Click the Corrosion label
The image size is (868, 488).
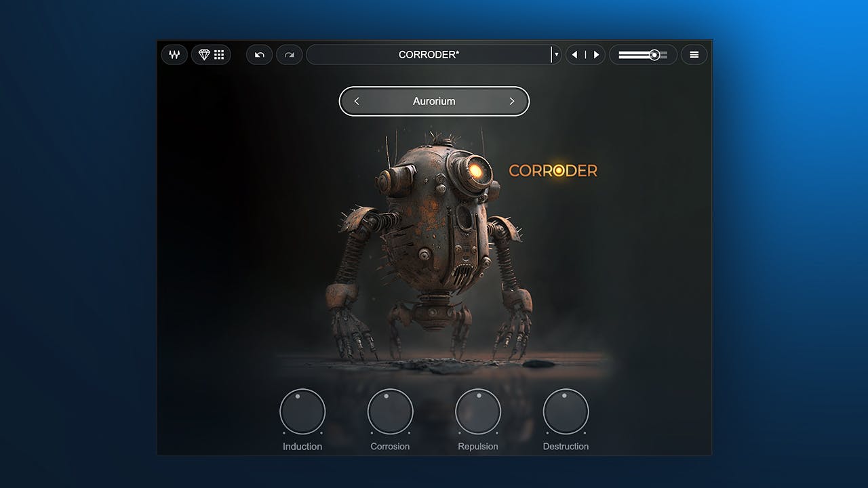[x=390, y=447]
